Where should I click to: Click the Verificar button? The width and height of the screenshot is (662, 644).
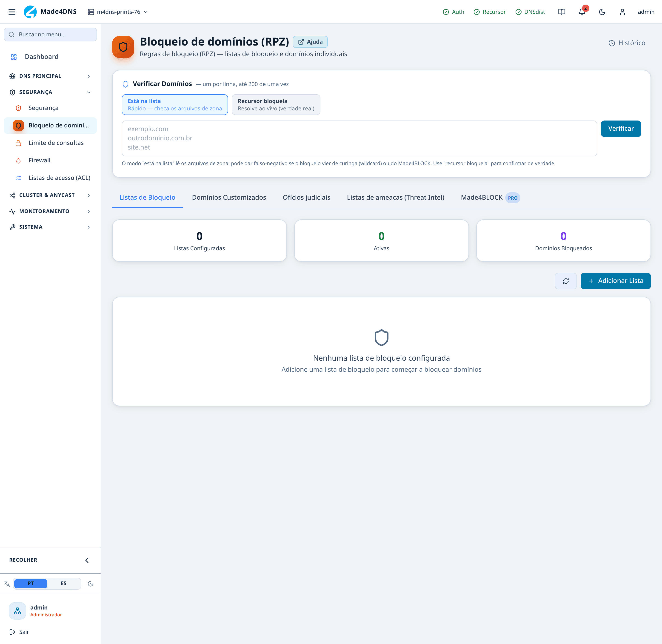tap(621, 129)
